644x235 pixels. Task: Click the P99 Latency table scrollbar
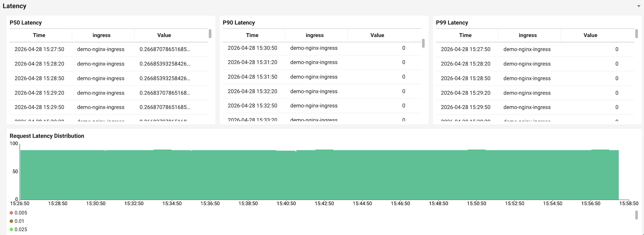[636, 34]
